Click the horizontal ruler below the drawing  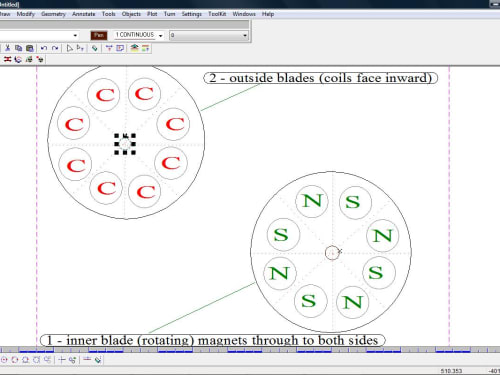[250, 350]
